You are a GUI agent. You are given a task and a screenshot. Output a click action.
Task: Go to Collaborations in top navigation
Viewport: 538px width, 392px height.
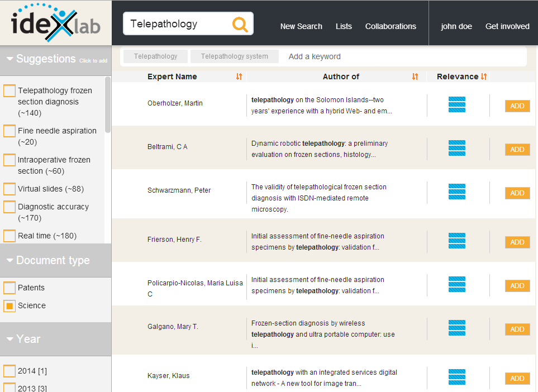pos(391,26)
